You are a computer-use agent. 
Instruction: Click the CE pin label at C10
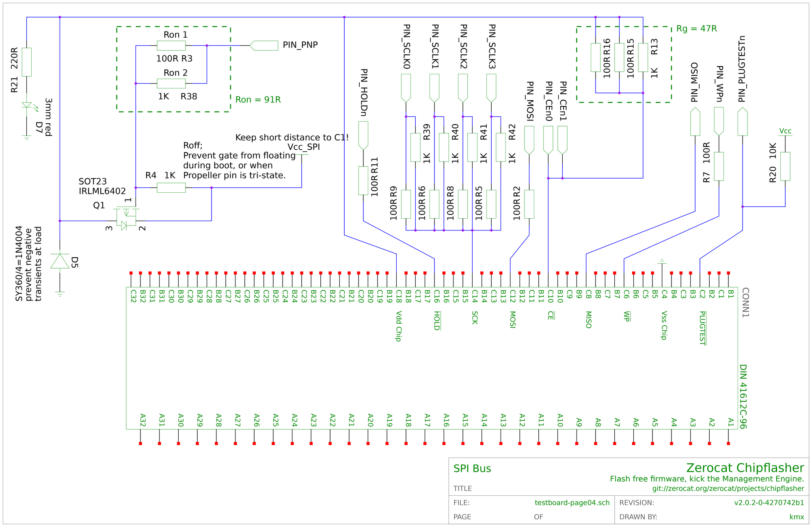coord(551,316)
